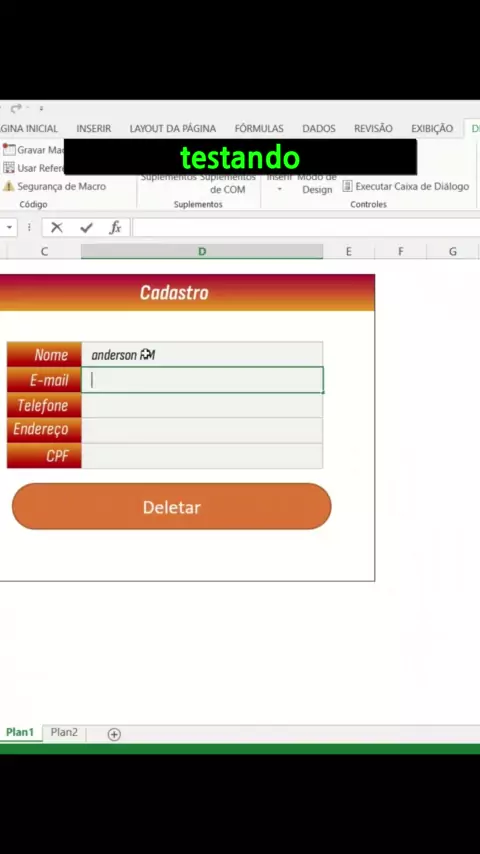Click the orange Deletar button

172,507
